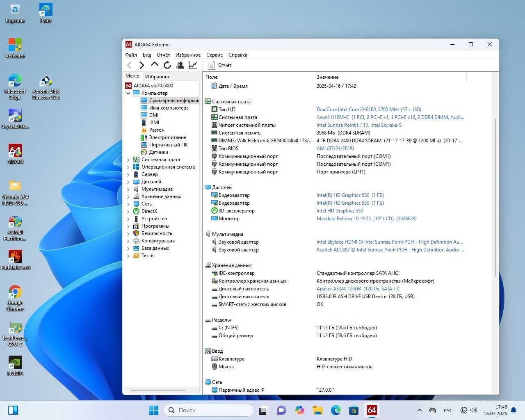Open the Paint desktop shortcut
Image resolution: width=525 pixels, height=420 pixels.
pyautogui.click(x=46, y=13)
